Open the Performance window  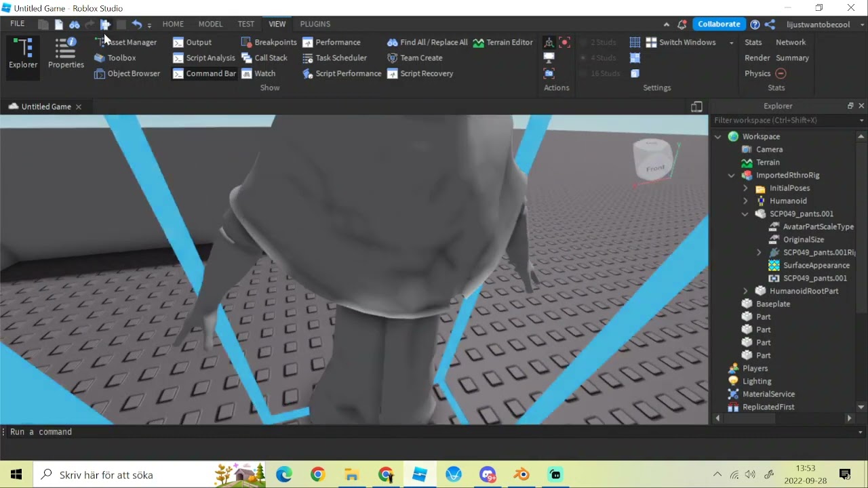click(x=331, y=42)
